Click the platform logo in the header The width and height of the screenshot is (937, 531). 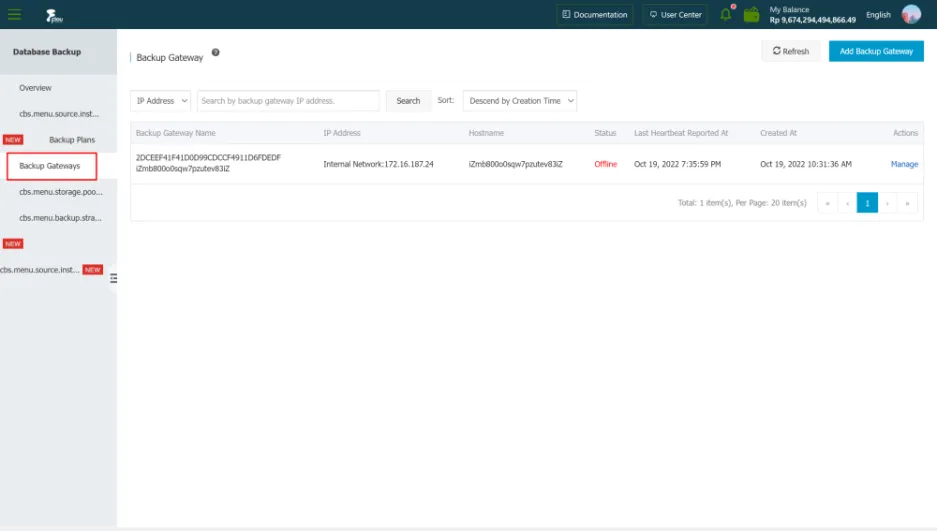[x=54, y=15]
